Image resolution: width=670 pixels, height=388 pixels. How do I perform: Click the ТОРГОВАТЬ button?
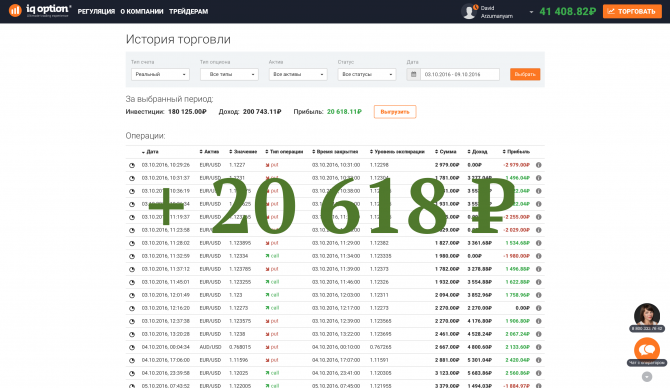(632, 12)
